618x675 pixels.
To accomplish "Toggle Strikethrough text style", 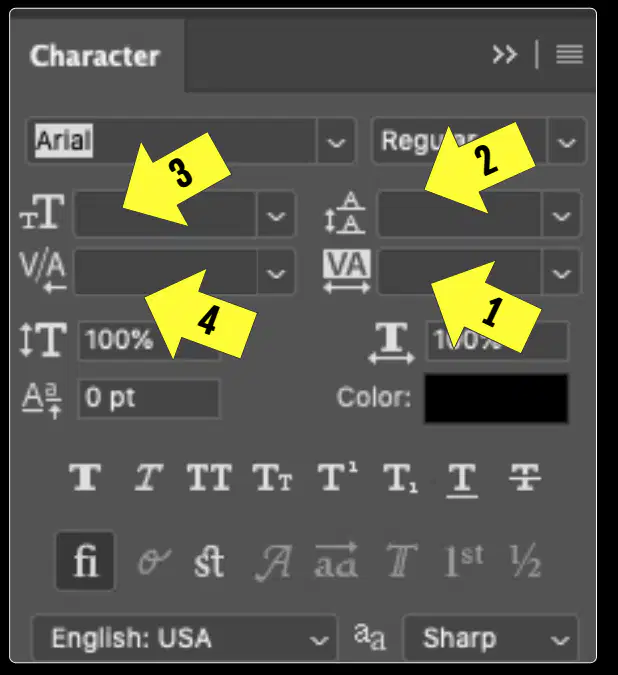I will pyautogui.click(x=525, y=477).
